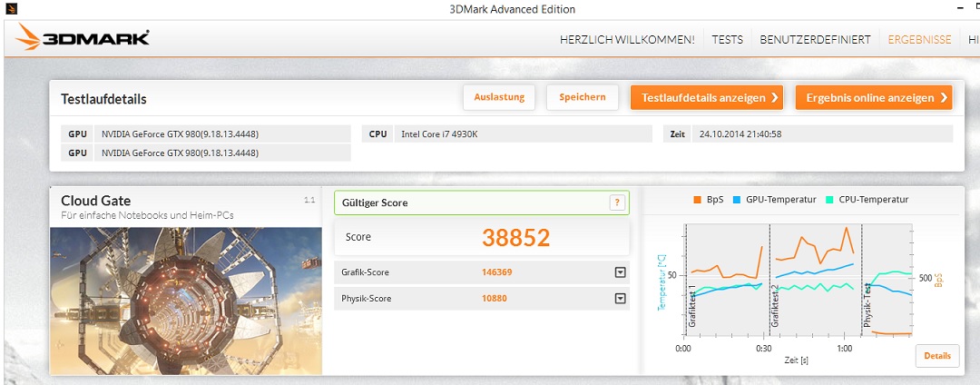Click Ergebnis online anzeigen button
Screen dimensions: 980x385
click(x=874, y=98)
